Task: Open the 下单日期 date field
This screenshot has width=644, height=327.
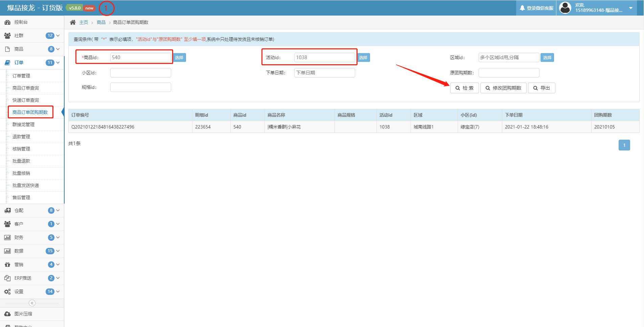Action: 325,73
